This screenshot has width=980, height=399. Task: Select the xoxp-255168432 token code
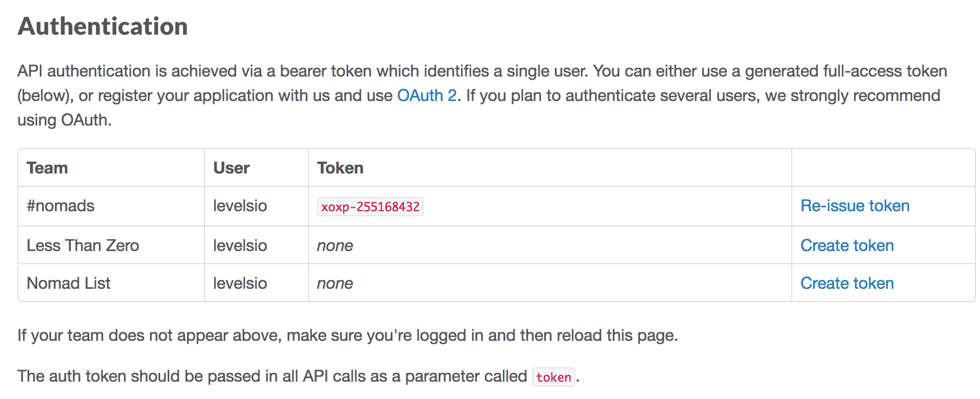coord(370,207)
